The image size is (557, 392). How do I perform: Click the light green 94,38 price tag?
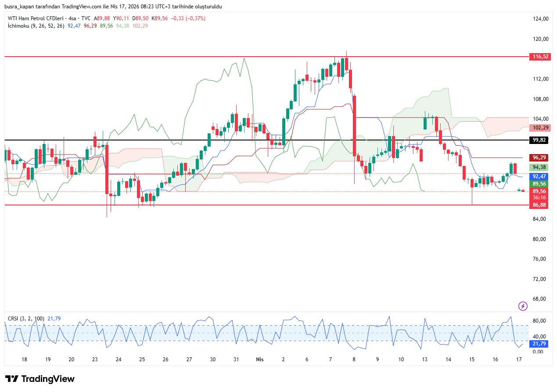[539, 167]
